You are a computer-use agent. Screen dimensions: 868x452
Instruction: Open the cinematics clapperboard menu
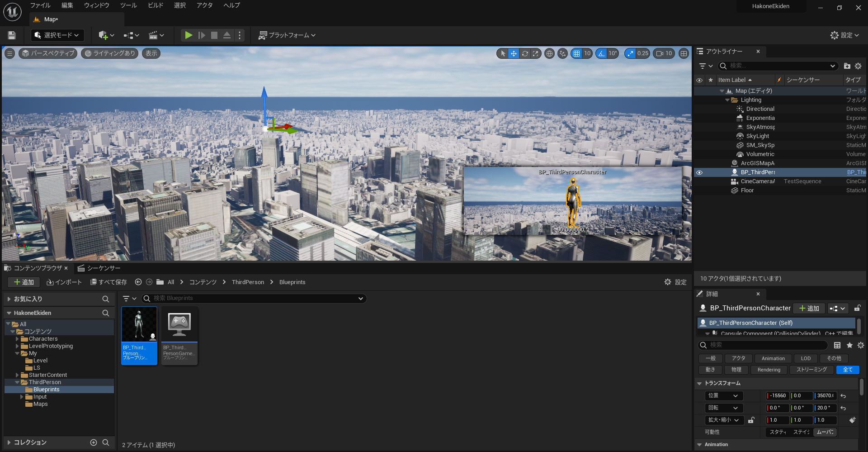click(156, 35)
